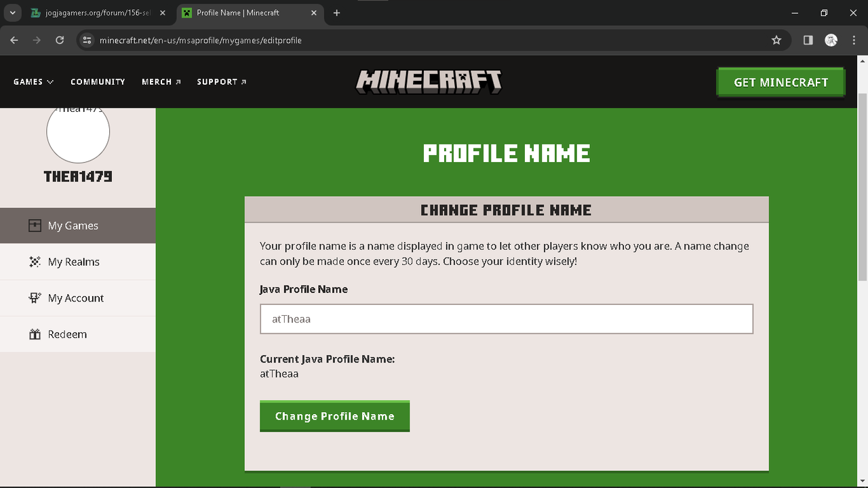Expand the Games dropdown menu

(33, 82)
